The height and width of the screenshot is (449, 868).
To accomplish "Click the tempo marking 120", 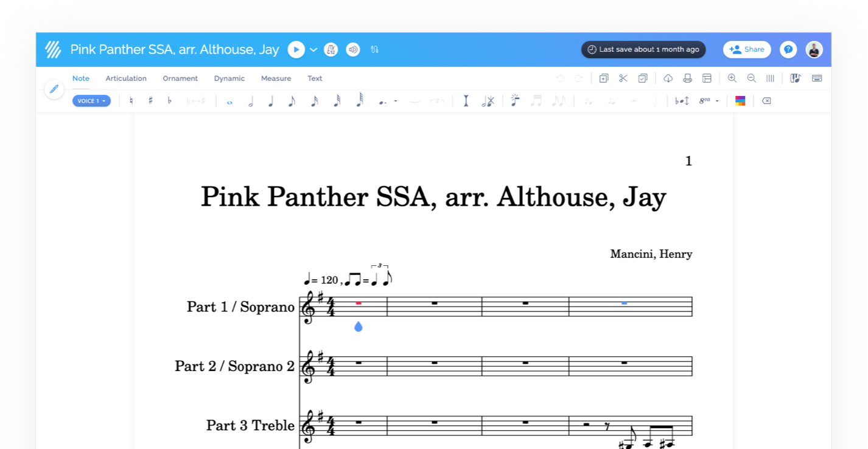I will (329, 280).
